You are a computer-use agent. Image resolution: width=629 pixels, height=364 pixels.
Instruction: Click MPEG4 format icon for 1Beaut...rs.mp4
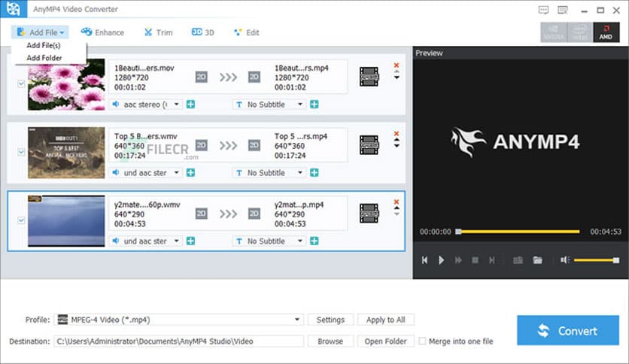coord(369,77)
